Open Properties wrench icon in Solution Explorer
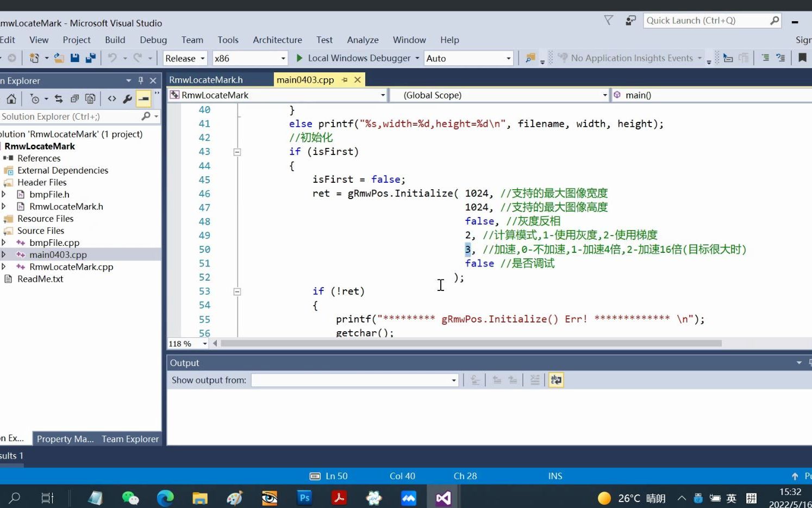 tap(127, 98)
